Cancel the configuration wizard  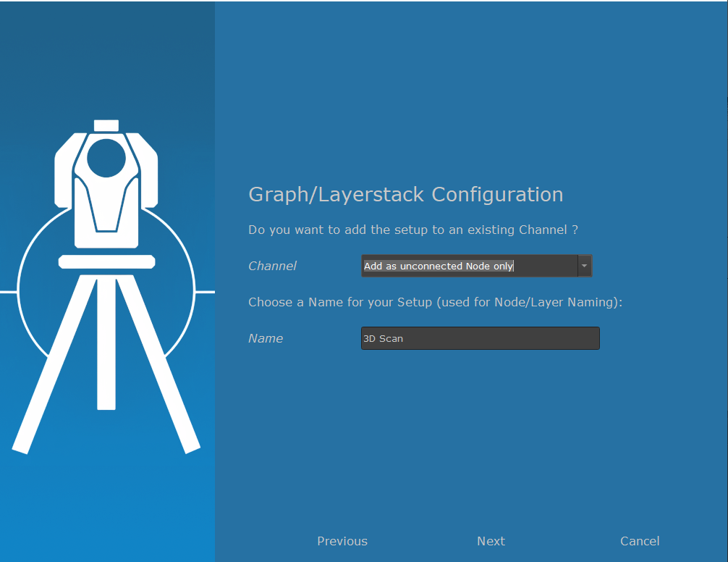click(640, 541)
